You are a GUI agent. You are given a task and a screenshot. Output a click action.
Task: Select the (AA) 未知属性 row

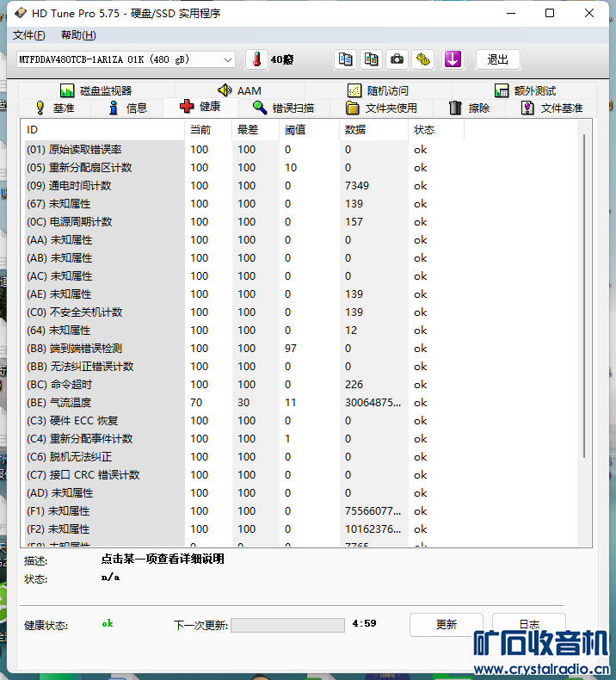tap(300, 240)
